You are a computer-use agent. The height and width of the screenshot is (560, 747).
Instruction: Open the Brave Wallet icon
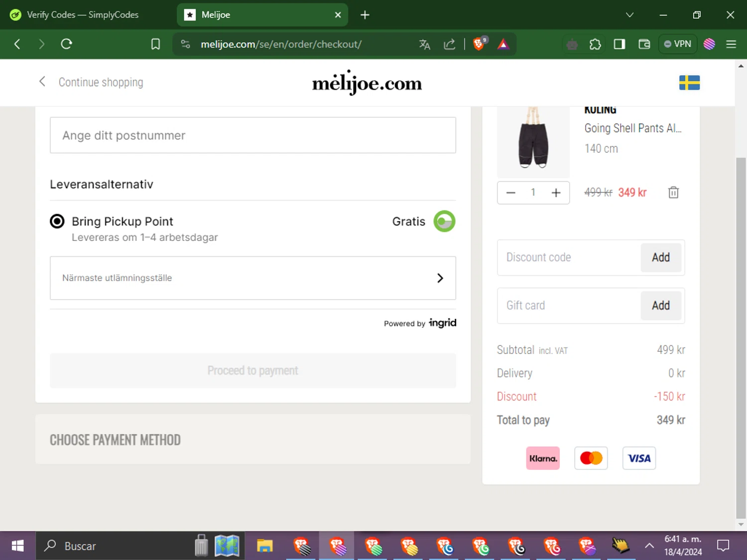(x=644, y=44)
